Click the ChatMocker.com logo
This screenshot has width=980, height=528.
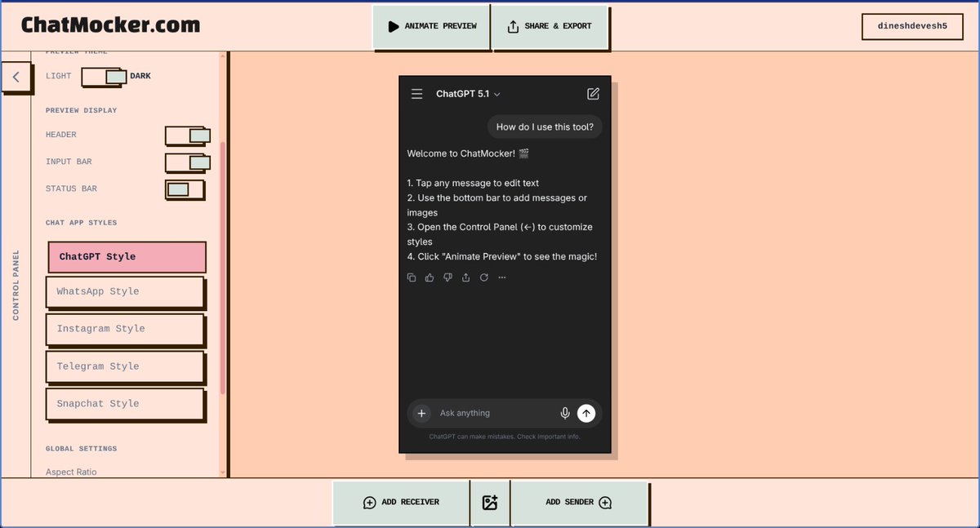tap(110, 25)
